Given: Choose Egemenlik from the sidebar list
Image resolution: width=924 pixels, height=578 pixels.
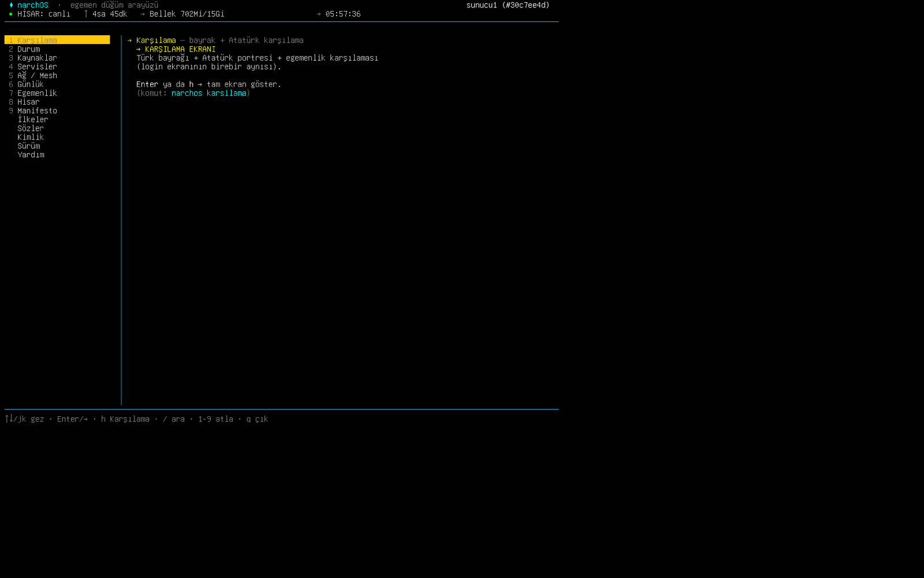Looking at the screenshot, I should coord(37,93).
